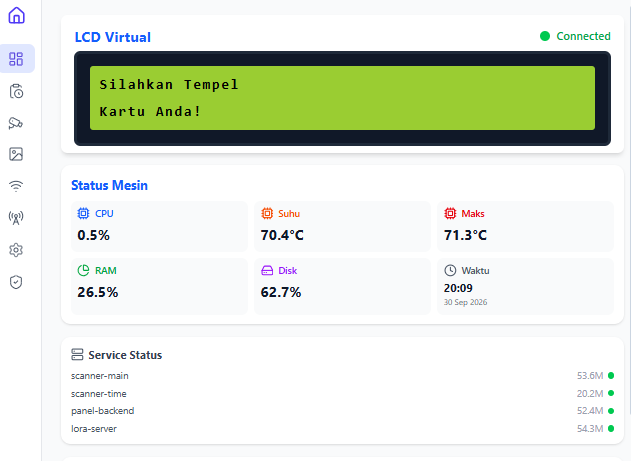The width and height of the screenshot is (631, 461).
Task: Click the scanner-time green status dot
Action: click(611, 393)
